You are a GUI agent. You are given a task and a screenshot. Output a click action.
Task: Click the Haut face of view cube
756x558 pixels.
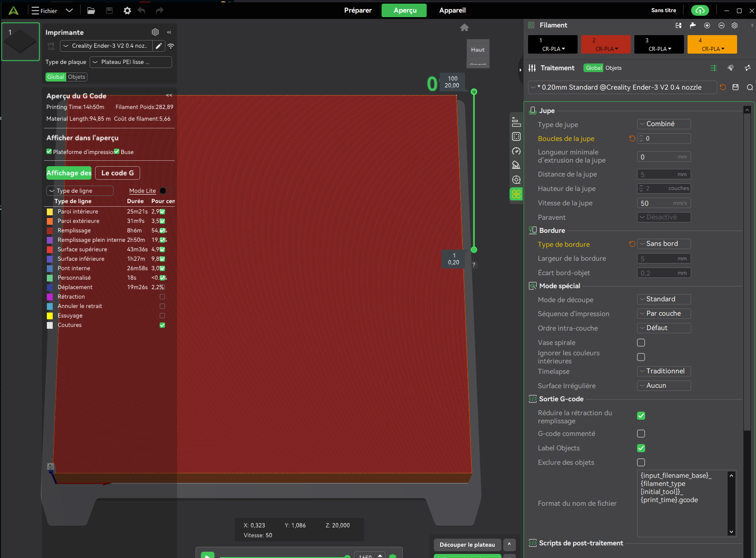coord(478,50)
